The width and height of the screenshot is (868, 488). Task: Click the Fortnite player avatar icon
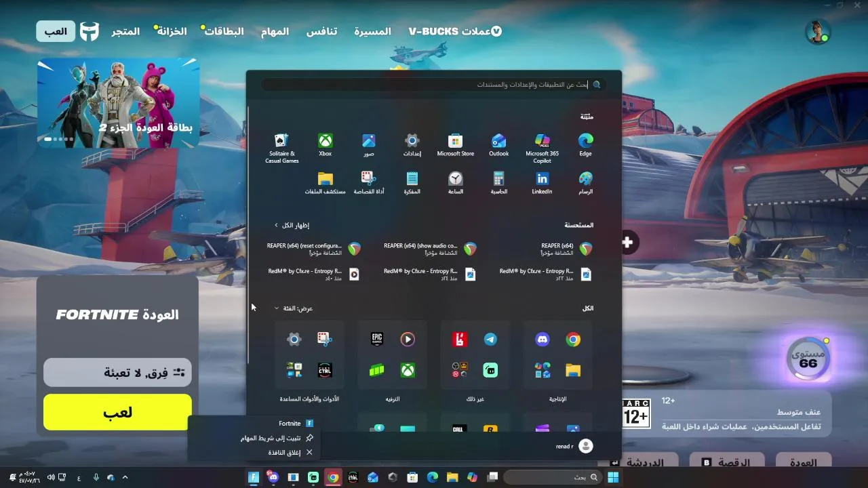(818, 31)
